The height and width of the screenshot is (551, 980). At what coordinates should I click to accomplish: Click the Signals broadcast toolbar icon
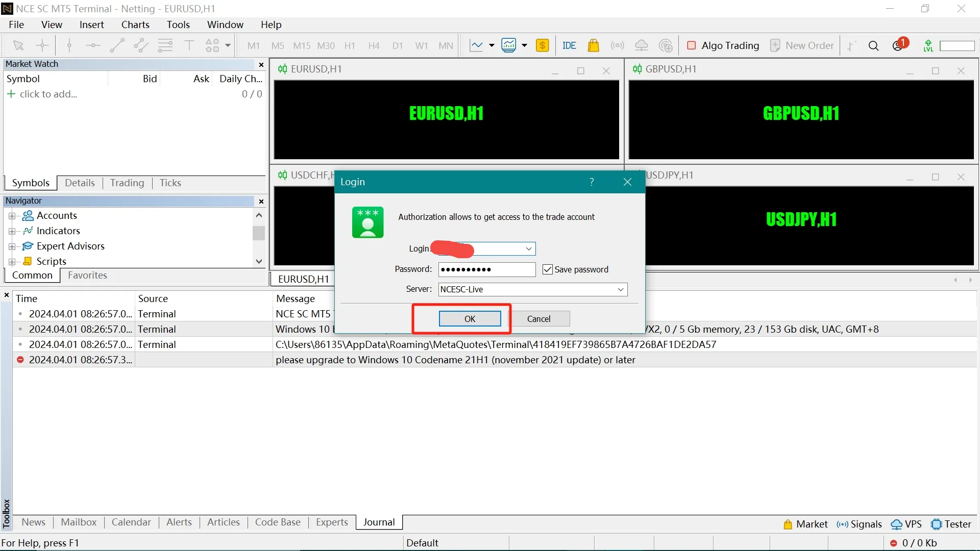(x=618, y=46)
